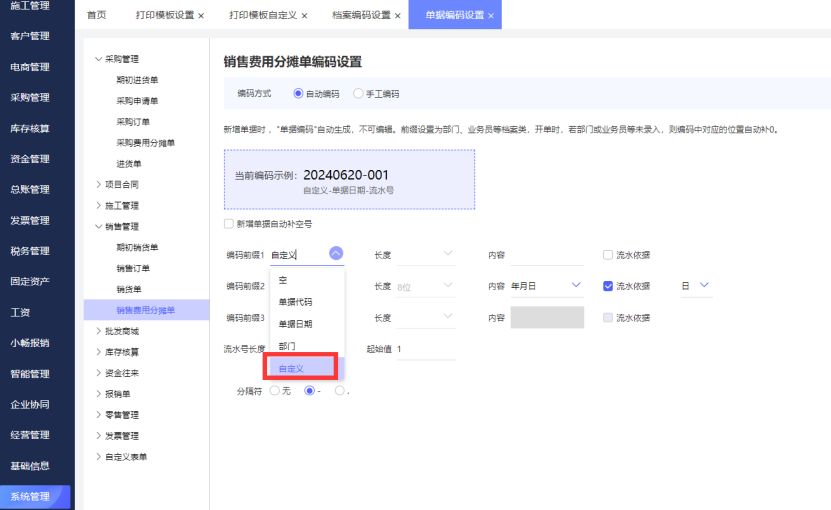Collapse the 采购管理 tree node
The image size is (831, 510).
click(x=98, y=59)
